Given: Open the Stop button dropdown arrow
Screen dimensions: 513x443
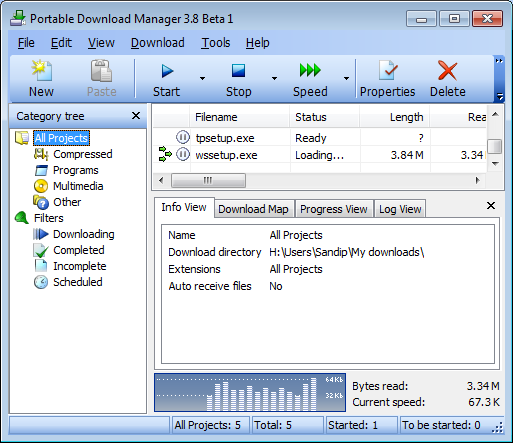Looking at the screenshot, I should (x=274, y=78).
